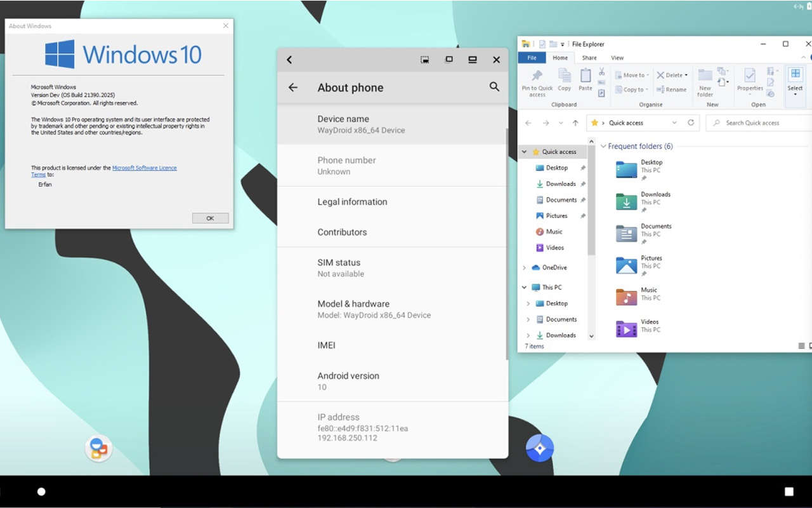Click the Properties icon in Quick Access Toolbar
Image resolution: width=812 pixels, height=508 pixels.
click(x=542, y=44)
